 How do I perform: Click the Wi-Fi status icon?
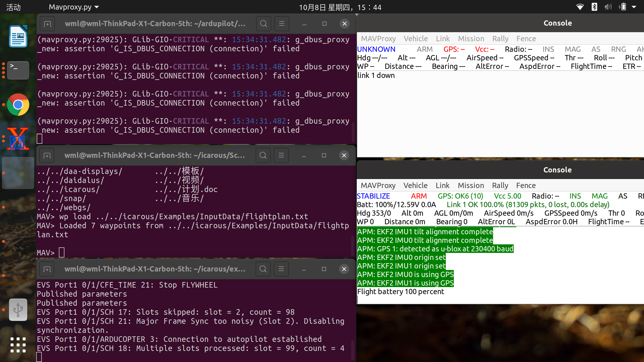[x=580, y=7]
